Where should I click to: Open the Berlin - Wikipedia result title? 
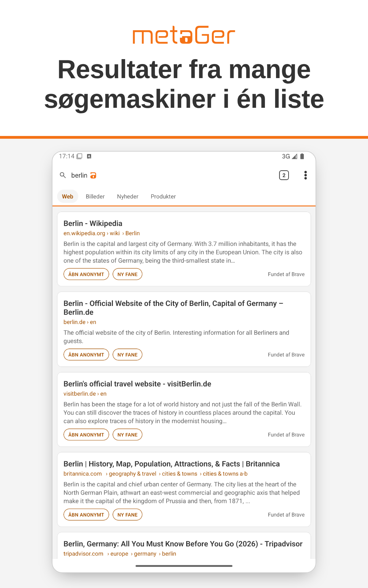pyautogui.click(x=93, y=224)
